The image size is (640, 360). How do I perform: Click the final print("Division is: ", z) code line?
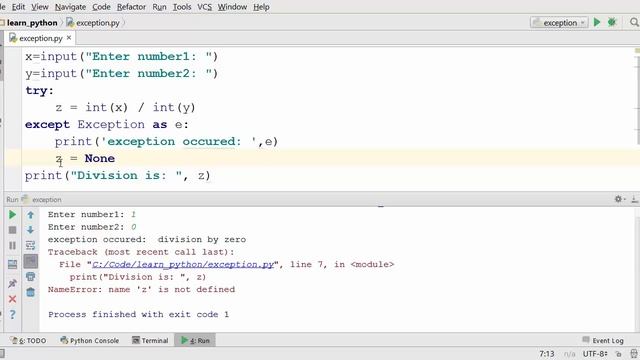[118, 176]
